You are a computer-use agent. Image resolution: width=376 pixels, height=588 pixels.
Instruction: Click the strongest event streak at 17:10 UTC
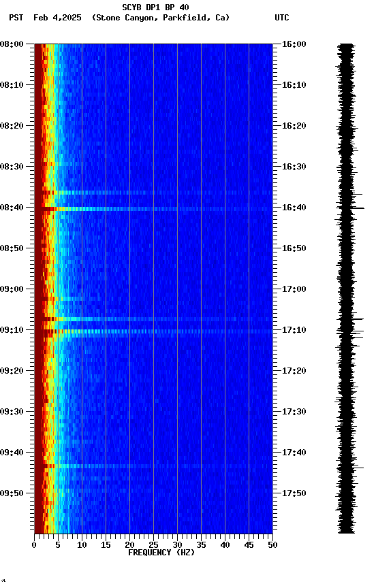(153, 331)
